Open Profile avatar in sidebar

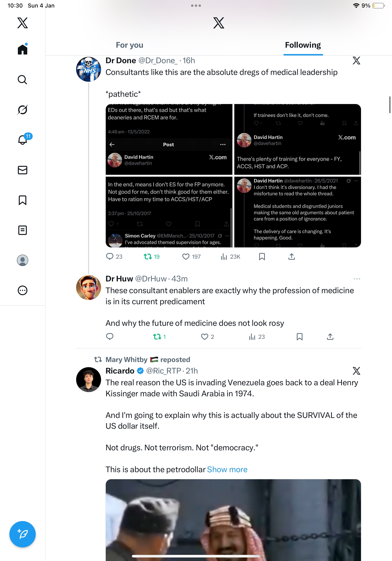[x=23, y=260]
